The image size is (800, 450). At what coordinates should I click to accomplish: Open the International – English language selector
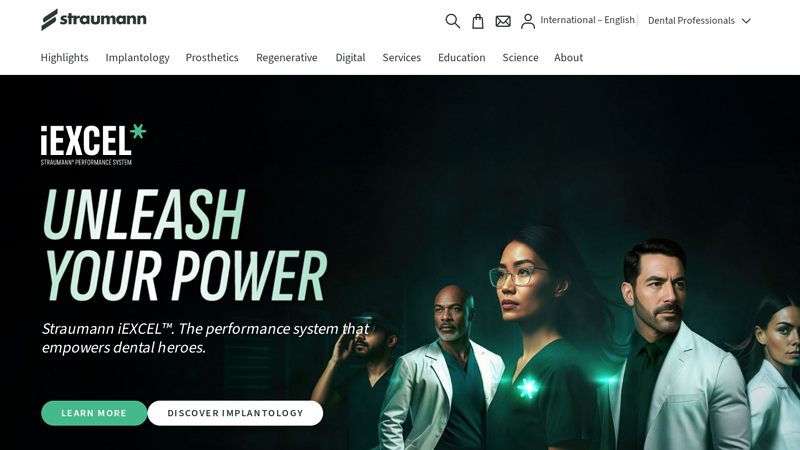coord(587,20)
